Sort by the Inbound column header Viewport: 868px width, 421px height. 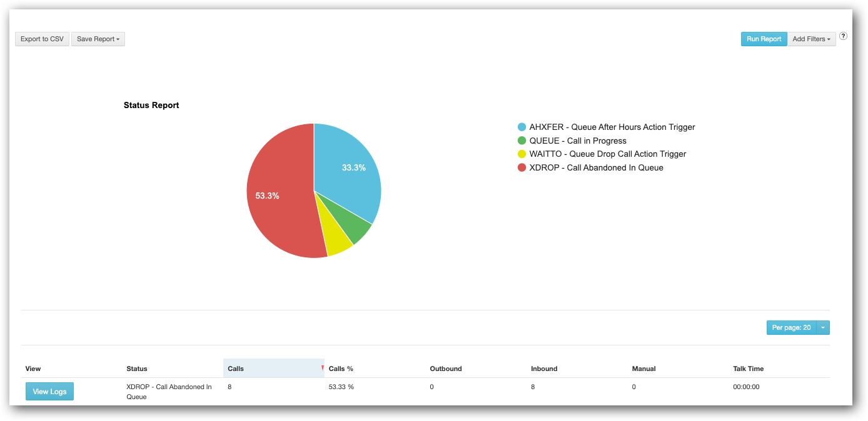(544, 369)
